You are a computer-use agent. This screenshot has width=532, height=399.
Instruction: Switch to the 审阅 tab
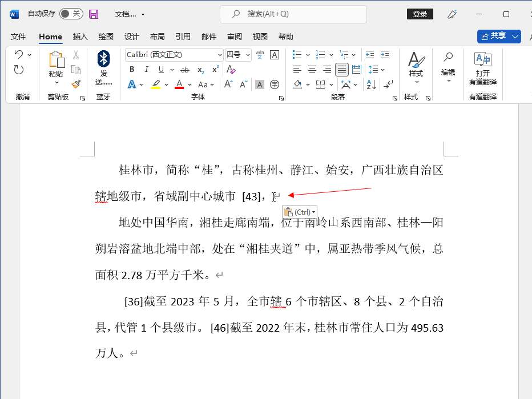(235, 37)
